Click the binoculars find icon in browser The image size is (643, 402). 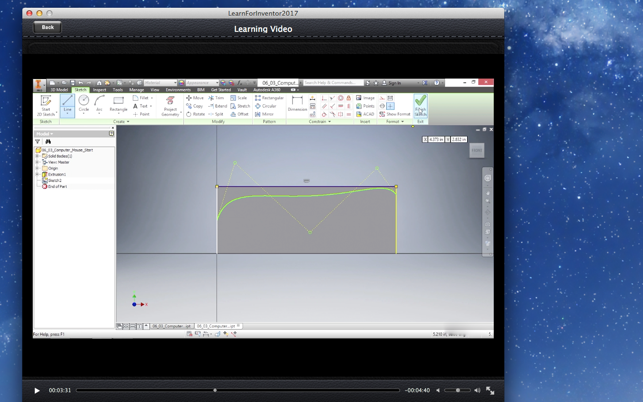[x=48, y=142]
